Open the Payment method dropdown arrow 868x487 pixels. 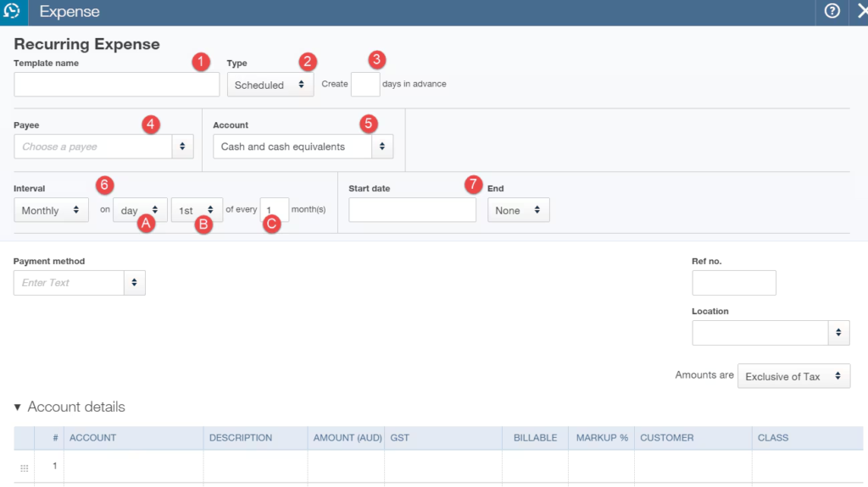tap(135, 283)
